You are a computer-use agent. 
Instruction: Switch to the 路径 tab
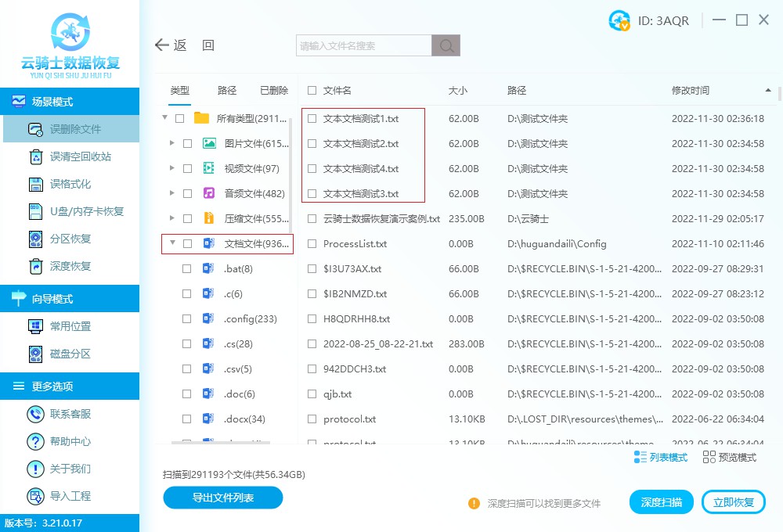click(226, 90)
